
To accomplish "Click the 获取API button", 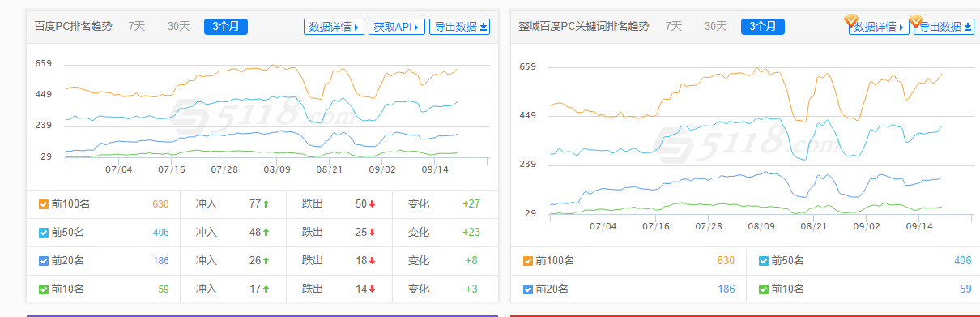I will [x=397, y=27].
